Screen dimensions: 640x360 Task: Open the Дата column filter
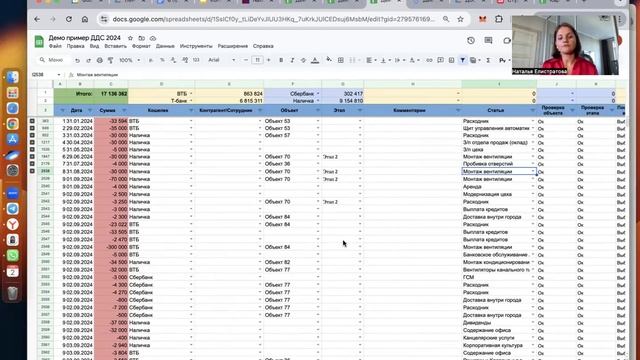(x=90, y=110)
